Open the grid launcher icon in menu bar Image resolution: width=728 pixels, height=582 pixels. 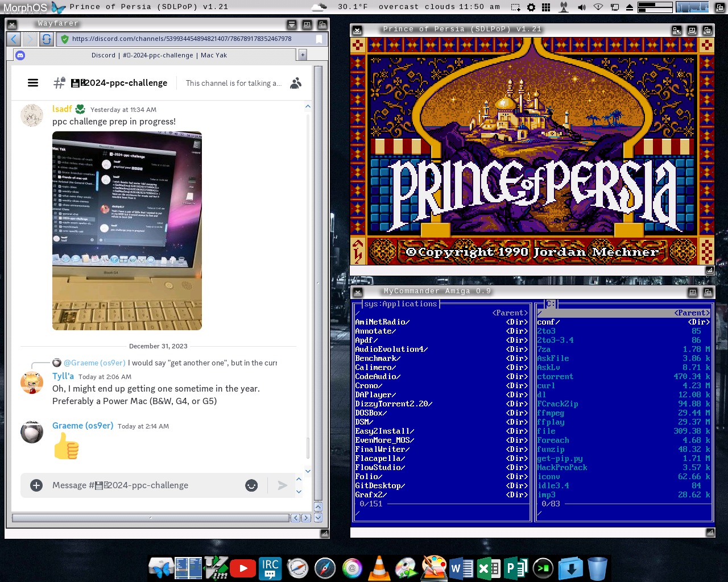click(x=546, y=7)
